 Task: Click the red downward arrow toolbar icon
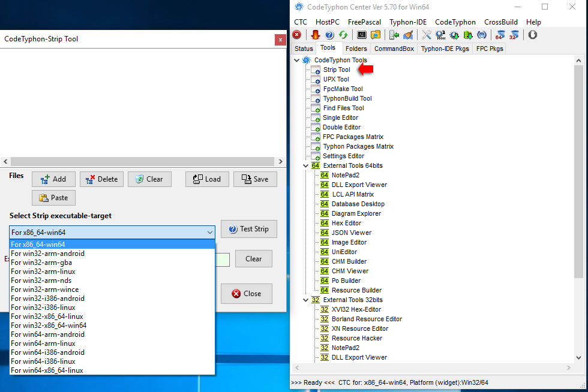(x=316, y=35)
